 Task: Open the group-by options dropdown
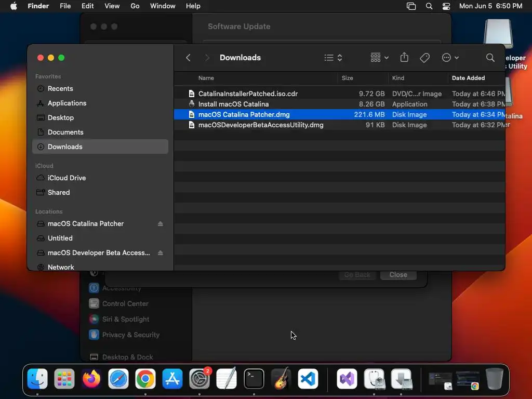[379, 58]
